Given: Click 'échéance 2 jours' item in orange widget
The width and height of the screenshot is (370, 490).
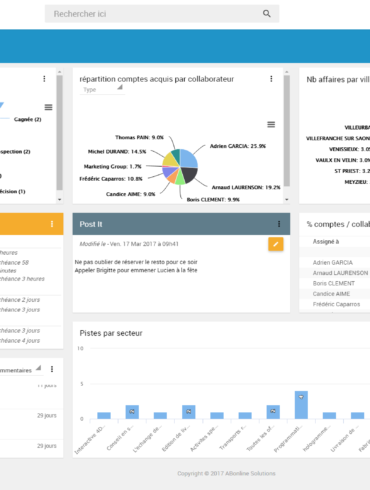Looking at the screenshot, I should pos(20,300).
